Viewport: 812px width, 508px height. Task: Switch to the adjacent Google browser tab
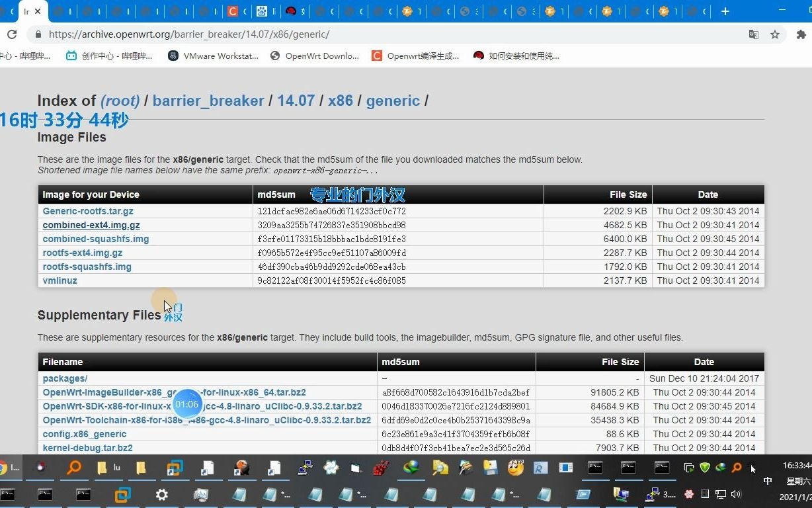coord(61,11)
